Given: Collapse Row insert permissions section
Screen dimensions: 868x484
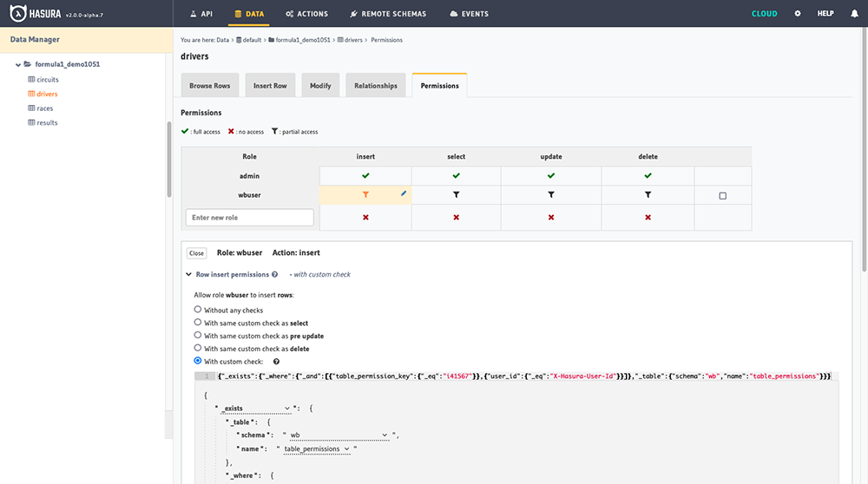Looking at the screenshot, I should pyautogui.click(x=188, y=274).
